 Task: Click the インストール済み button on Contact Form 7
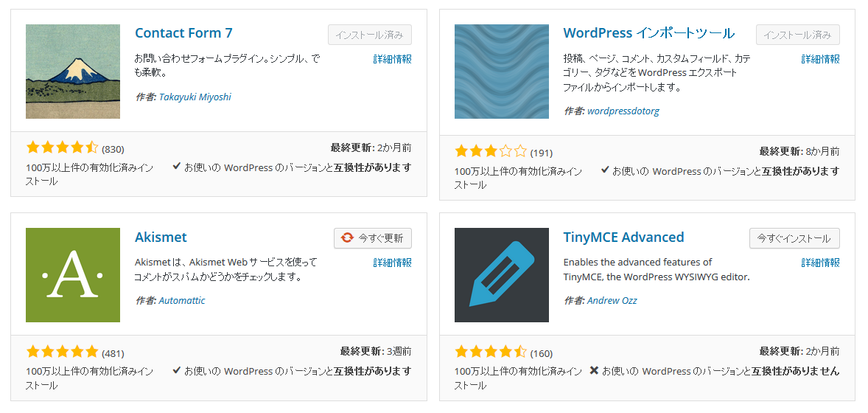[370, 35]
